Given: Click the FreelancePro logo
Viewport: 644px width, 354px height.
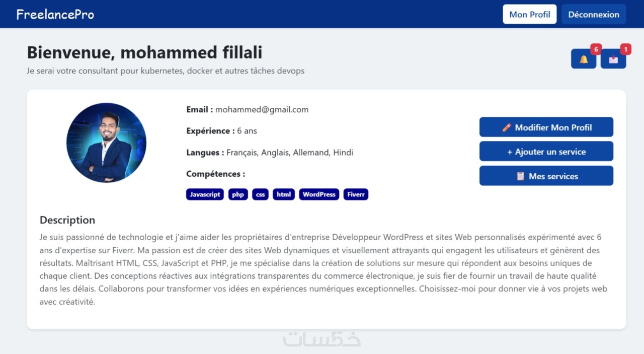Looking at the screenshot, I should (x=55, y=14).
